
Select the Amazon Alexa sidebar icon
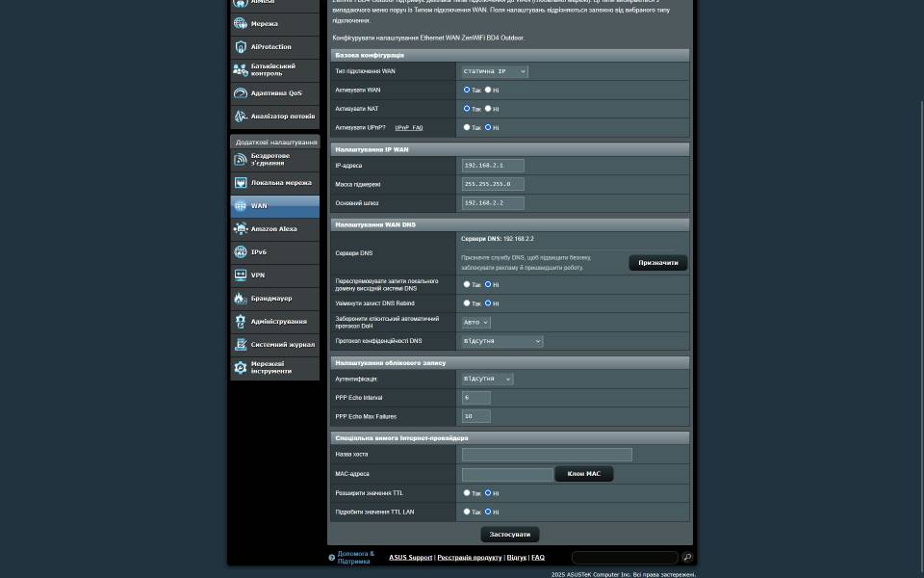(241, 229)
